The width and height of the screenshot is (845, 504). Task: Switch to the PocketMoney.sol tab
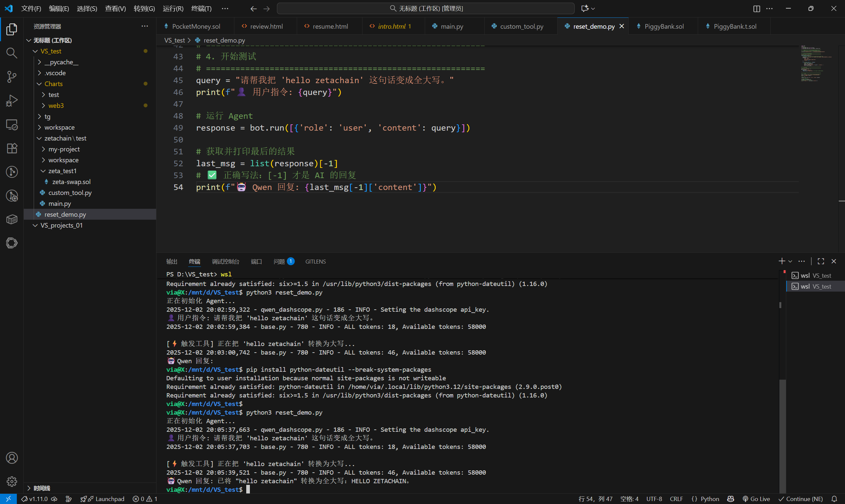[x=196, y=26]
